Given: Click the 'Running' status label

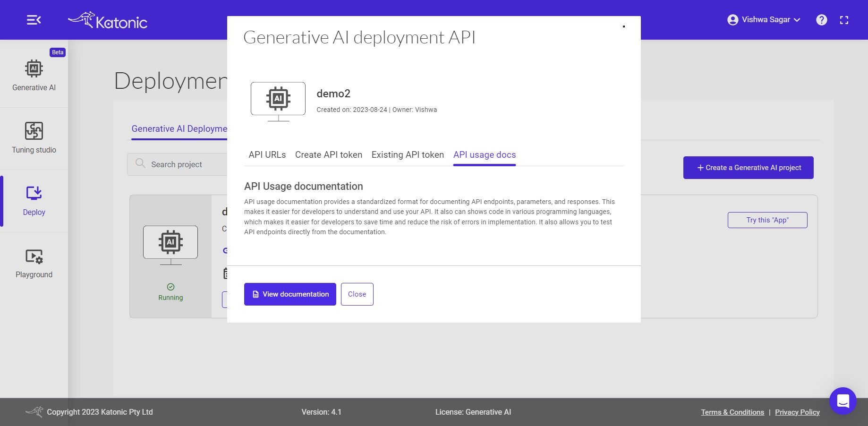Looking at the screenshot, I should point(170,298).
